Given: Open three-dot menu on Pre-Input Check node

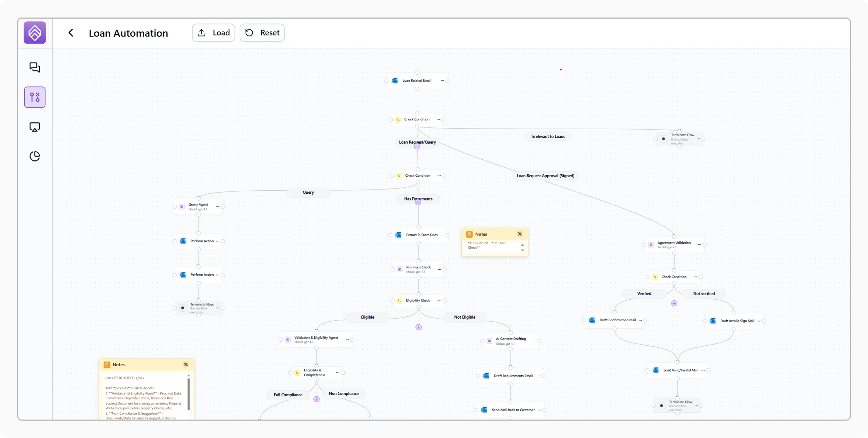Looking at the screenshot, I should coord(439,269).
